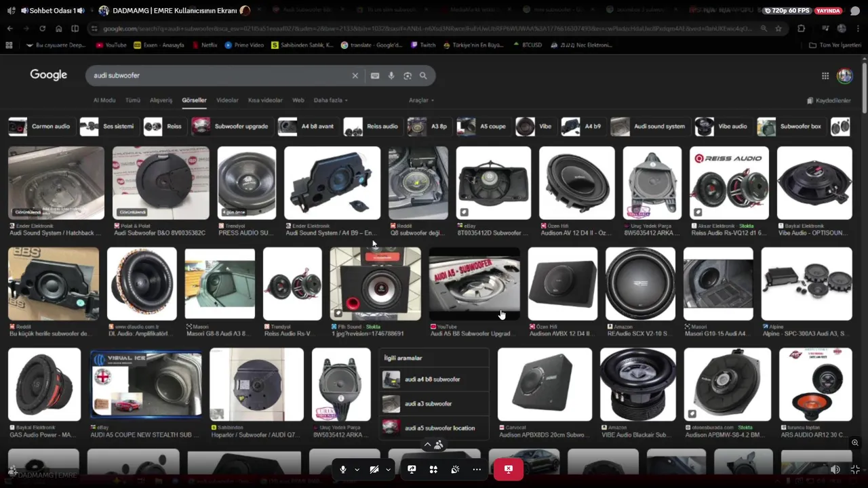Open the Activities launcher icon
Screen dimensions: 868x488
pos(433,469)
